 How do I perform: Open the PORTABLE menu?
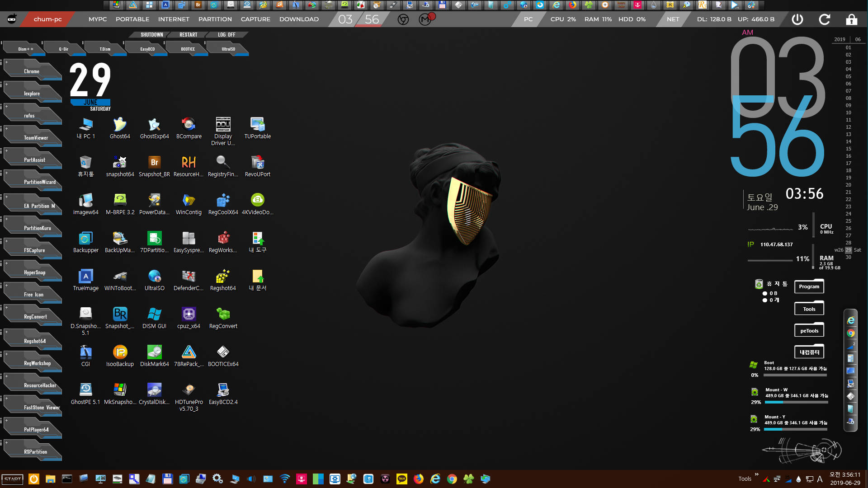pos(132,19)
